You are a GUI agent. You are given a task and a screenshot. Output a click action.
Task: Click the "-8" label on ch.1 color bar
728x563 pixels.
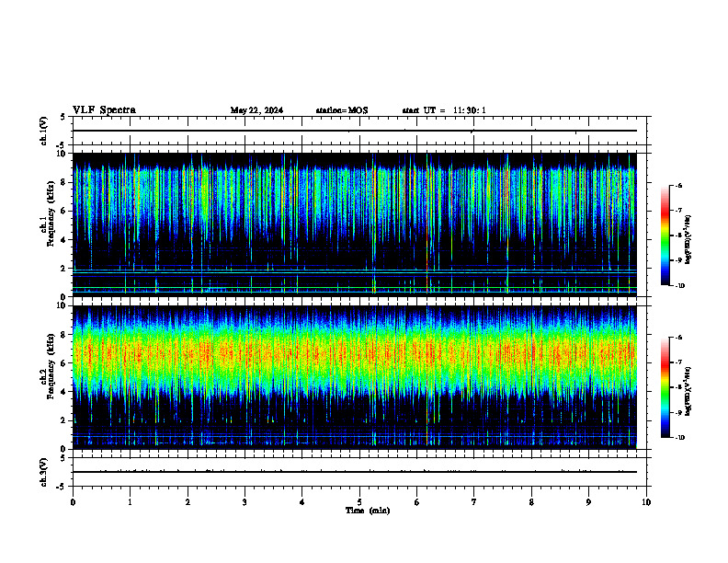pyautogui.click(x=678, y=236)
